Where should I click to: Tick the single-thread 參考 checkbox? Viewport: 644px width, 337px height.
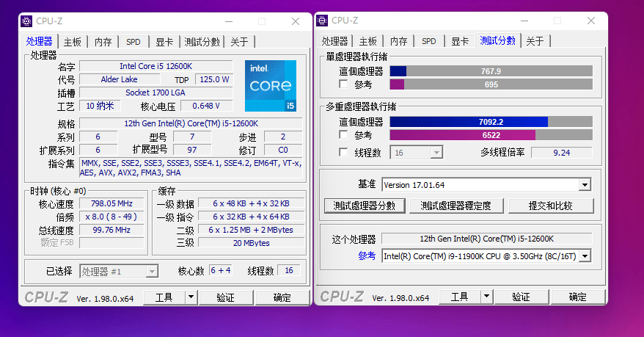343,84
